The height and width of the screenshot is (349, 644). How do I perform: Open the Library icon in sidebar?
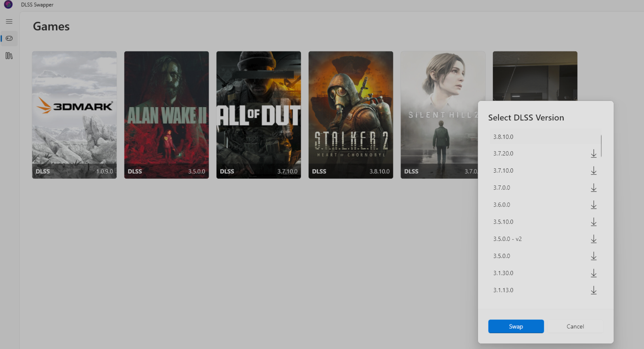9,56
